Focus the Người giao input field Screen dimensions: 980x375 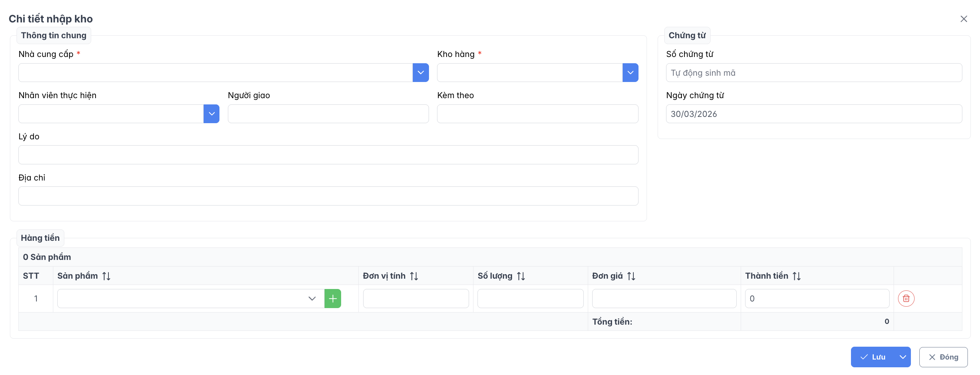pos(328,114)
